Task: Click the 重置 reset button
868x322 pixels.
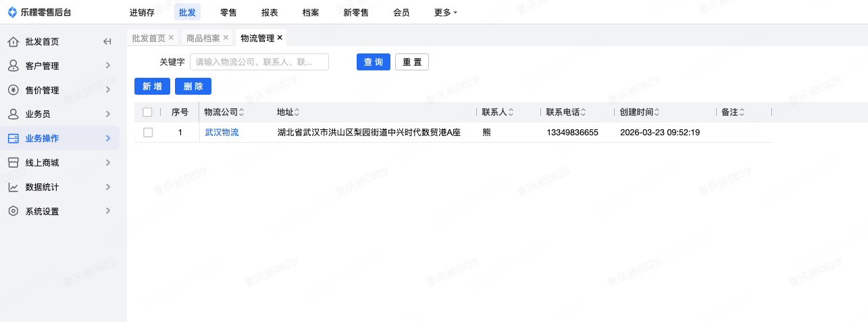Action: coord(412,62)
